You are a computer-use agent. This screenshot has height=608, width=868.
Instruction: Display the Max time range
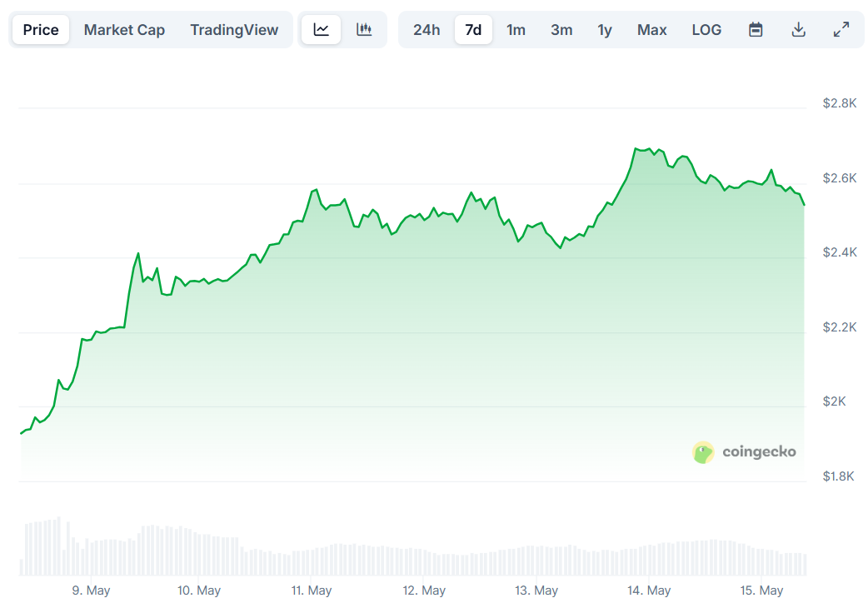pyautogui.click(x=651, y=29)
